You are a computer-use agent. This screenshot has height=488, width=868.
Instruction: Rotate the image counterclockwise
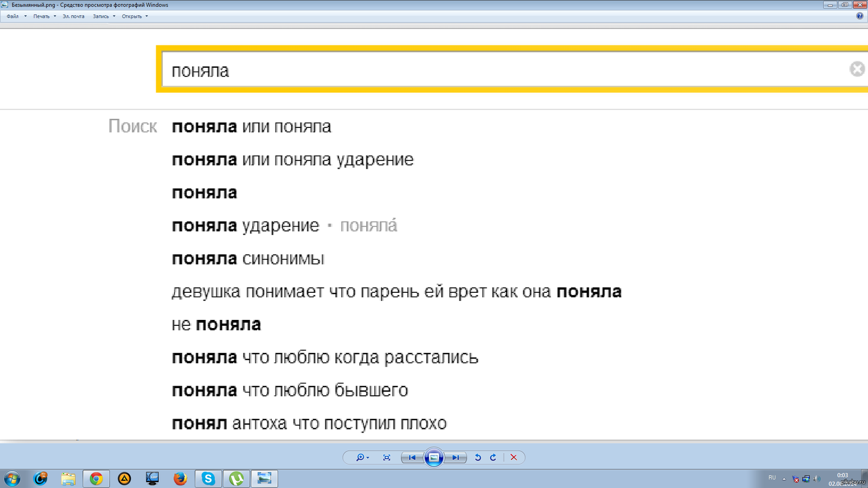[478, 458]
